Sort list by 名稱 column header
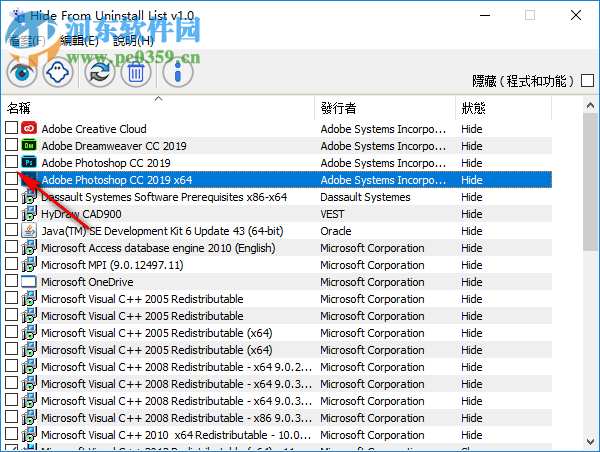This screenshot has height=452, width=600. coord(158,108)
